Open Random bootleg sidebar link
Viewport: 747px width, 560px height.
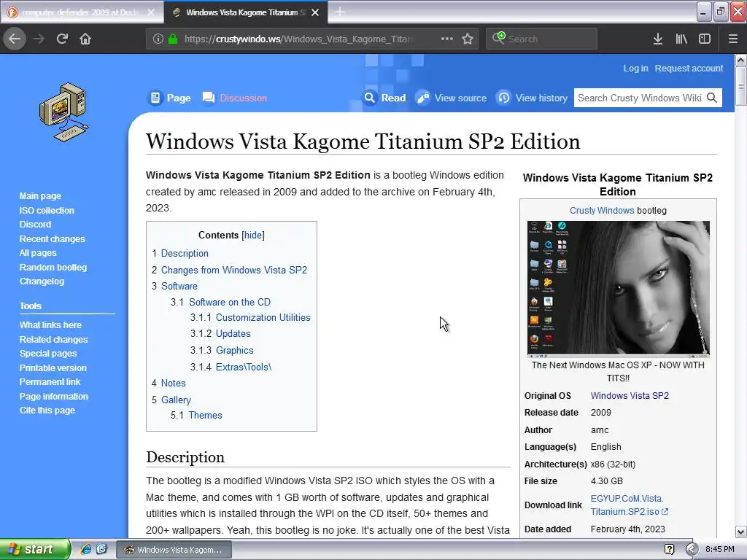tap(53, 268)
